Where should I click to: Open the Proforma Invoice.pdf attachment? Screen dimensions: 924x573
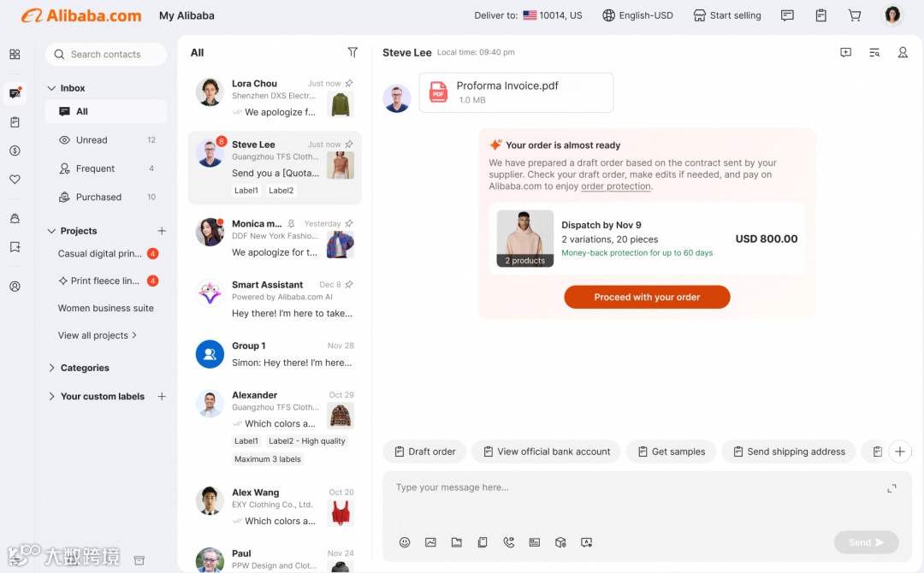[516, 92]
